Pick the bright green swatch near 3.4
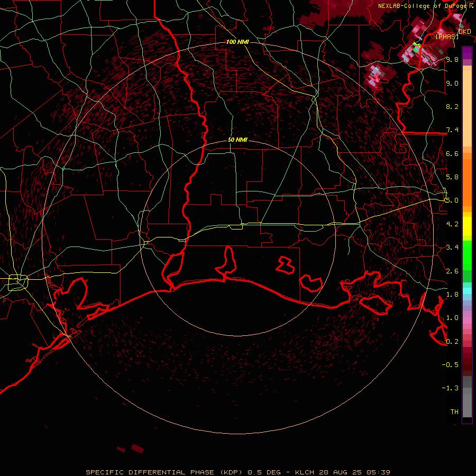476x476 pixels. [x=467, y=255]
